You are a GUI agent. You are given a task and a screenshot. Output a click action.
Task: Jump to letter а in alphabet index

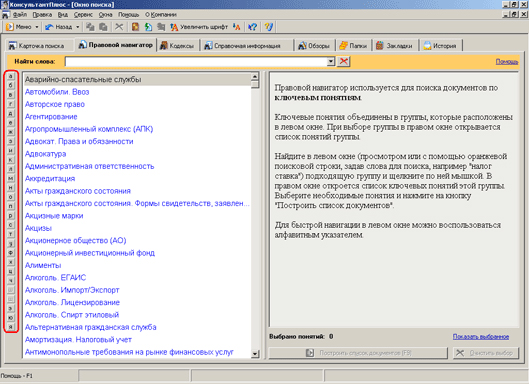pos(11,76)
